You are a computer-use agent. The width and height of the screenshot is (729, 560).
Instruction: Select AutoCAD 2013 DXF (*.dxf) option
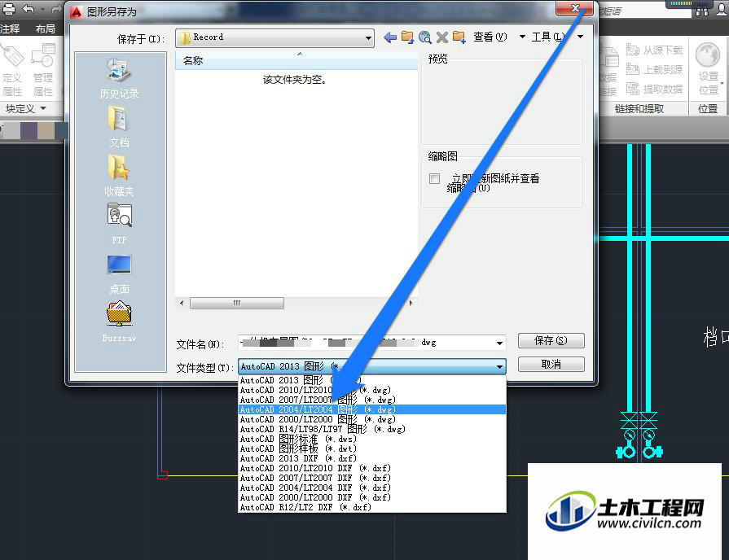pyautogui.click(x=372, y=458)
